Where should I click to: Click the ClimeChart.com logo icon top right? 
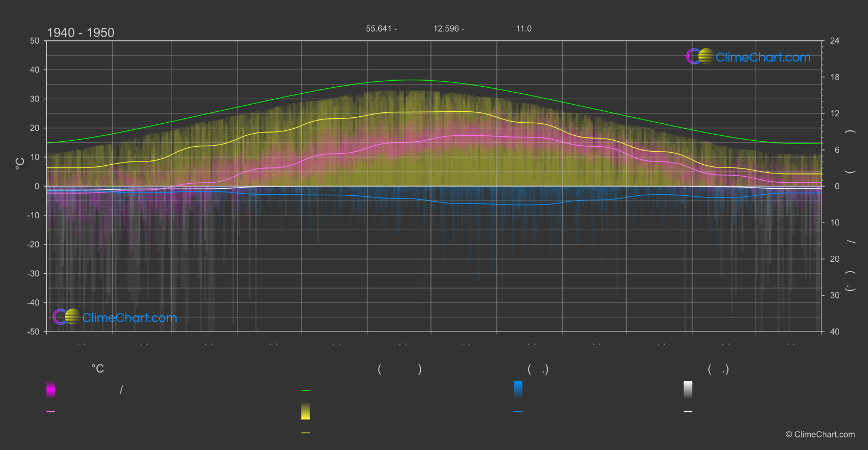pyautogui.click(x=700, y=56)
